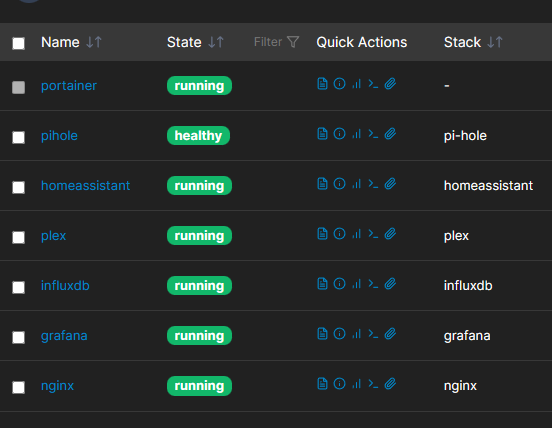The width and height of the screenshot is (552, 428).
Task: Open the influxdb container link
Action: [x=65, y=285]
